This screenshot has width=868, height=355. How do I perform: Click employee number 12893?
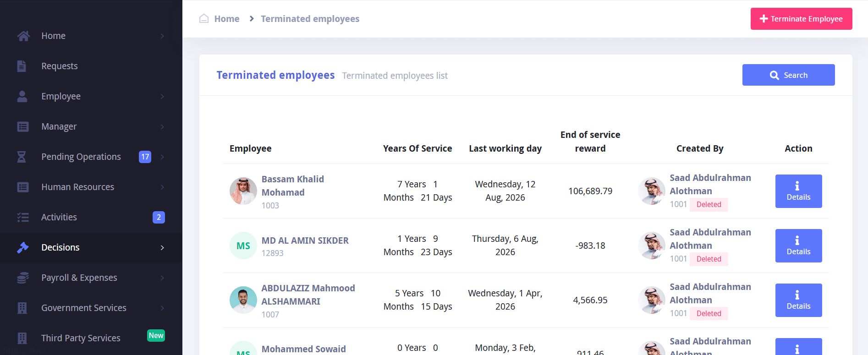tap(272, 253)
